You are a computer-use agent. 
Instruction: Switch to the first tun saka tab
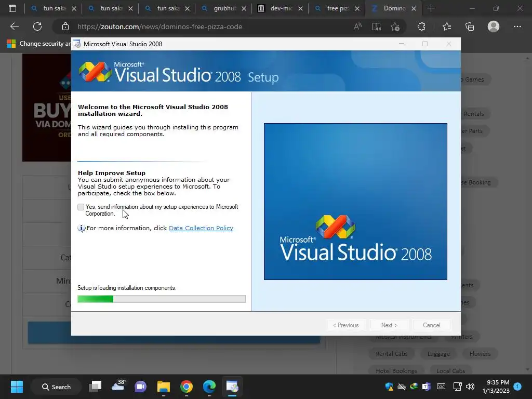[x=53, y=8]
